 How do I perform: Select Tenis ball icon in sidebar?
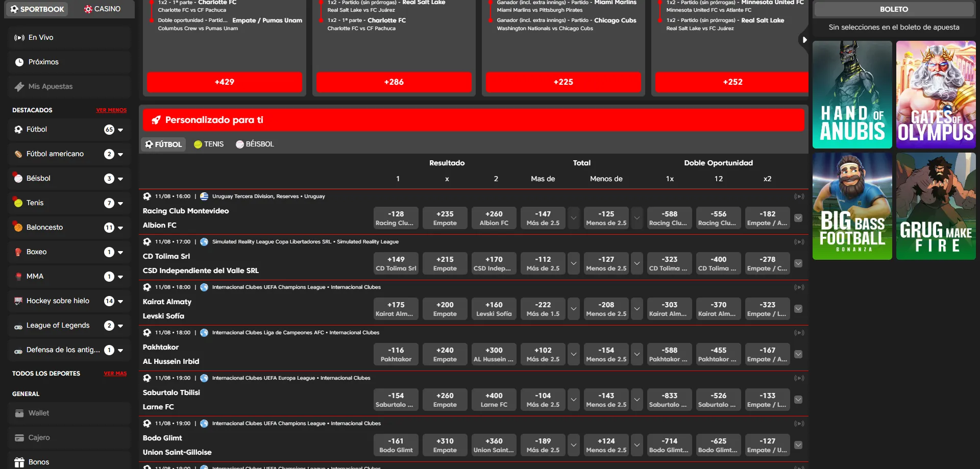tap(18, 203)
